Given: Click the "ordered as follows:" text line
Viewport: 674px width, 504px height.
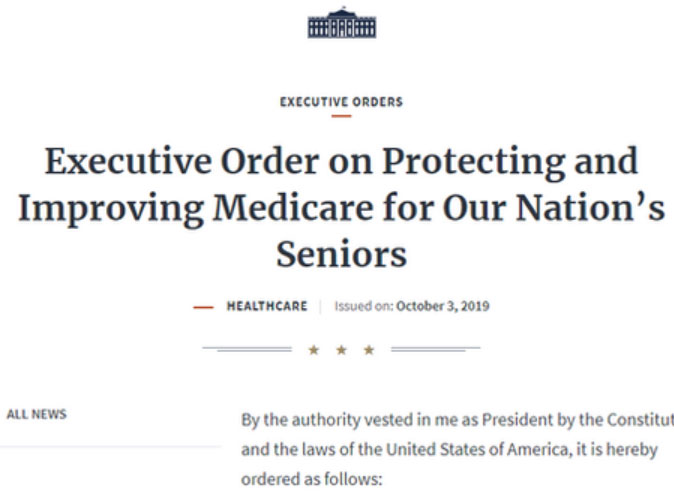Looking at the screenshot, I should (x=312, y=479).
